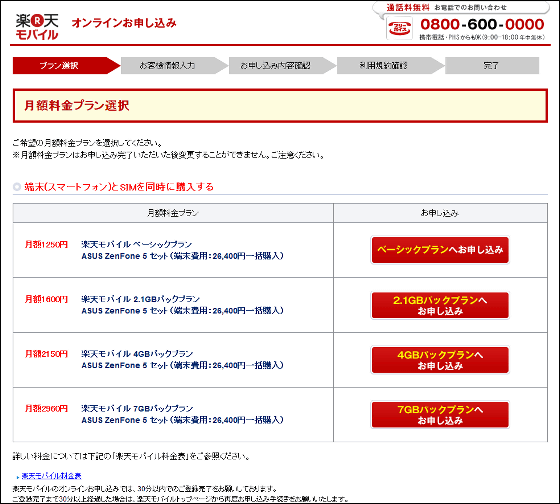Click 楽天モバイル ベーシックプラン plan name
560x504 pixels.
[136, 245]
